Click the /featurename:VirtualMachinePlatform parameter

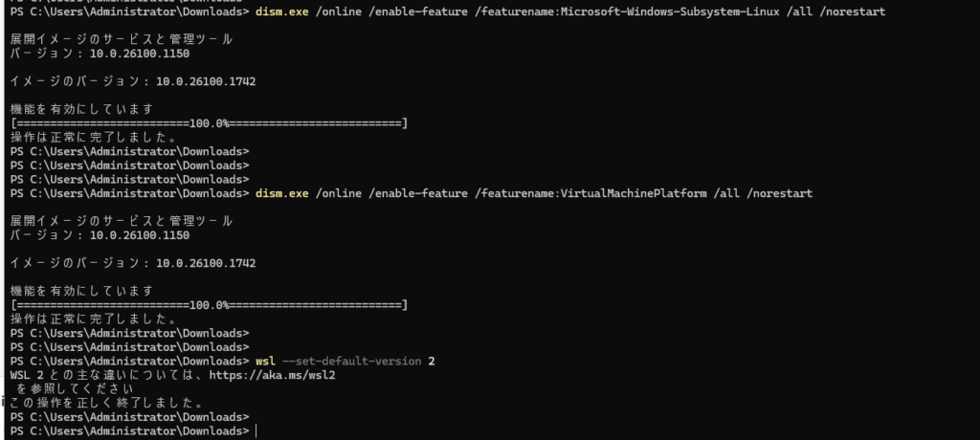(x=591, y=193)
